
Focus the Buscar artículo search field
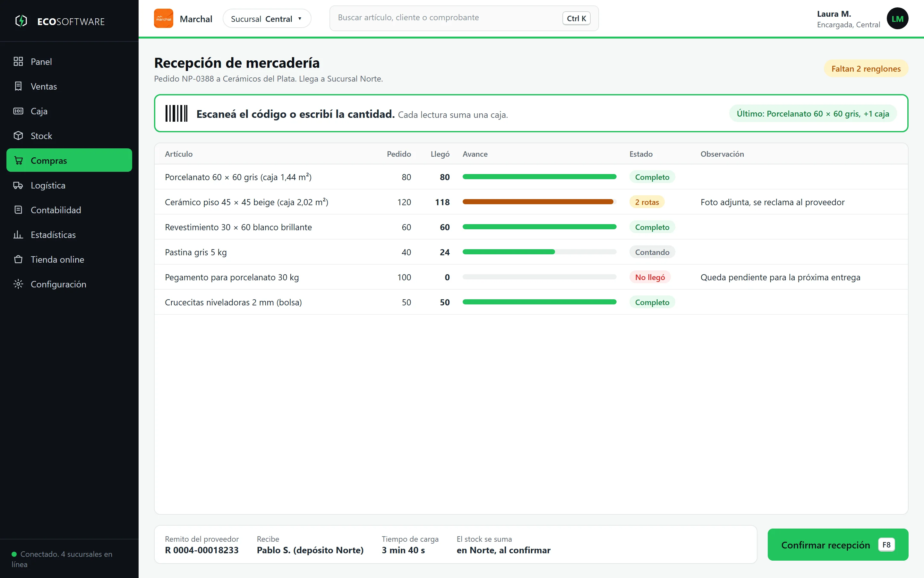tap(464, 18)
